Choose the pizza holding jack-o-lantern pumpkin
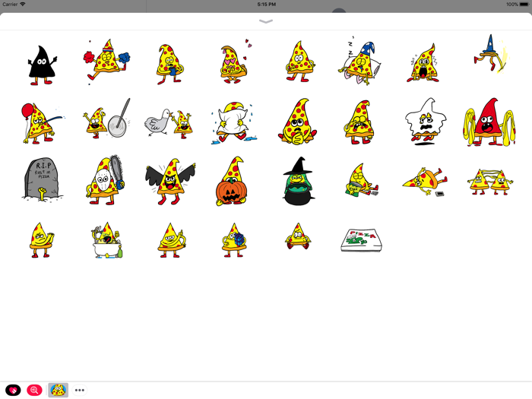The image size is (532, 399). click(x=232, y=181)
